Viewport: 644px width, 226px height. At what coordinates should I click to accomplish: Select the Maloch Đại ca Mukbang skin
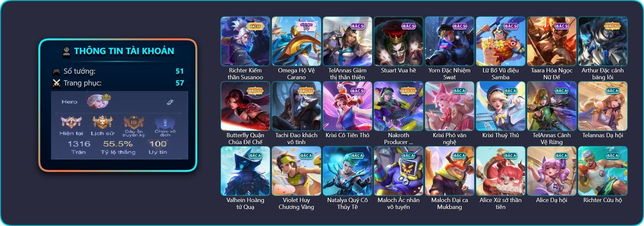click(x=450, y=171)
